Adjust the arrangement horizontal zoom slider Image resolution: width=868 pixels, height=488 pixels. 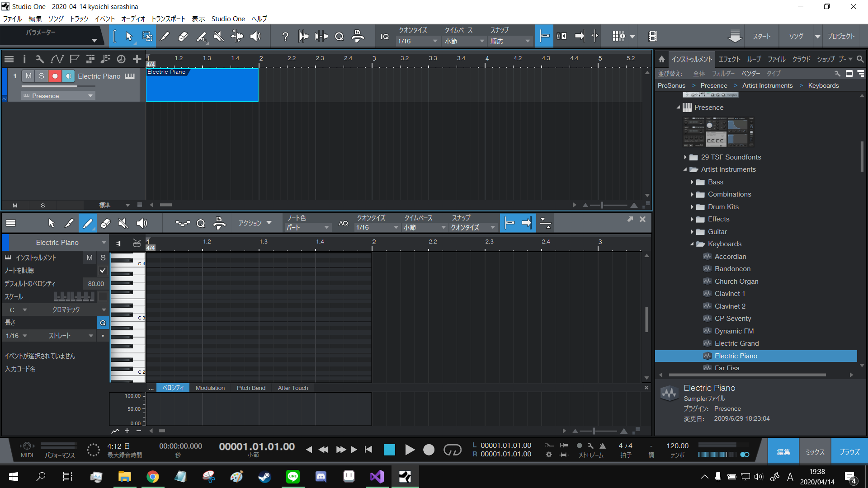pos(609,205)
